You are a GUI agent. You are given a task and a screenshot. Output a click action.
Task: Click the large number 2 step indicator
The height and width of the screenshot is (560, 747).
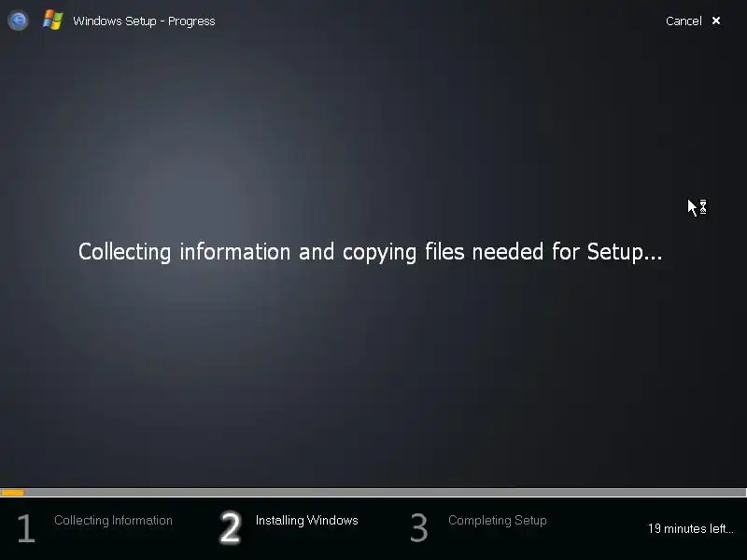(230, 527)
